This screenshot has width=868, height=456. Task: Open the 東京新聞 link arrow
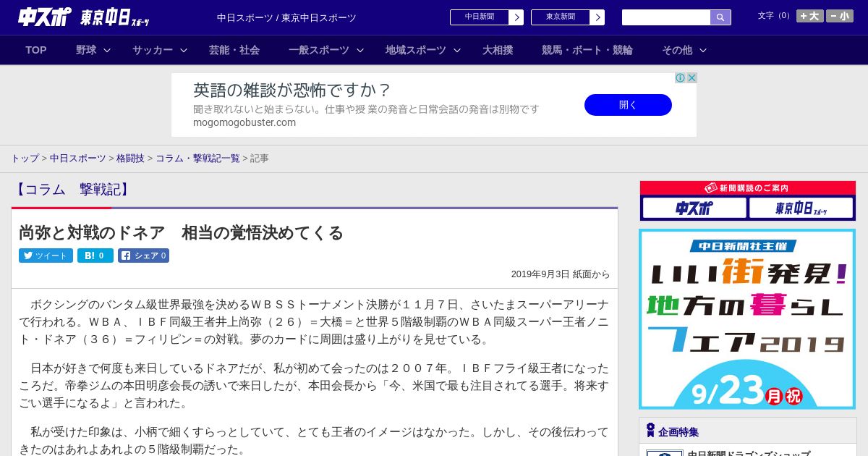(597, 17)
